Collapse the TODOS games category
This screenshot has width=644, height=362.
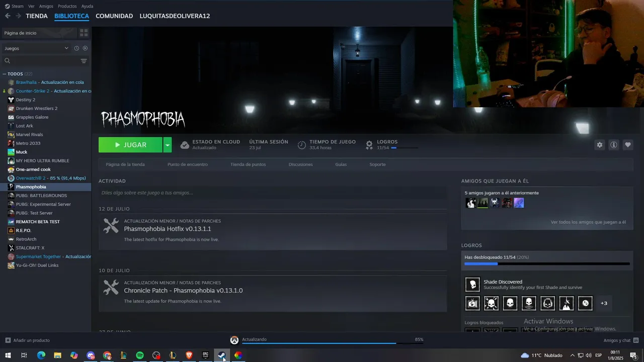(5, 74)
